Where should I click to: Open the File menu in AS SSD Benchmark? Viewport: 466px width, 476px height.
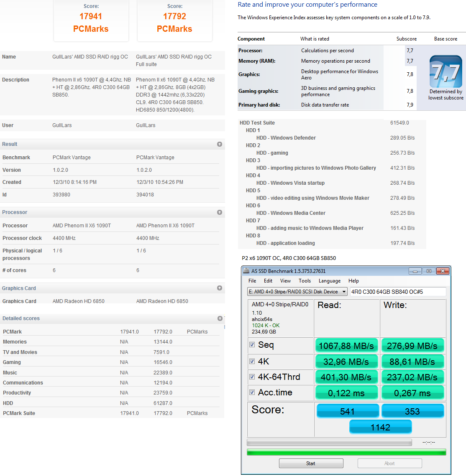[x=252, y=281]
